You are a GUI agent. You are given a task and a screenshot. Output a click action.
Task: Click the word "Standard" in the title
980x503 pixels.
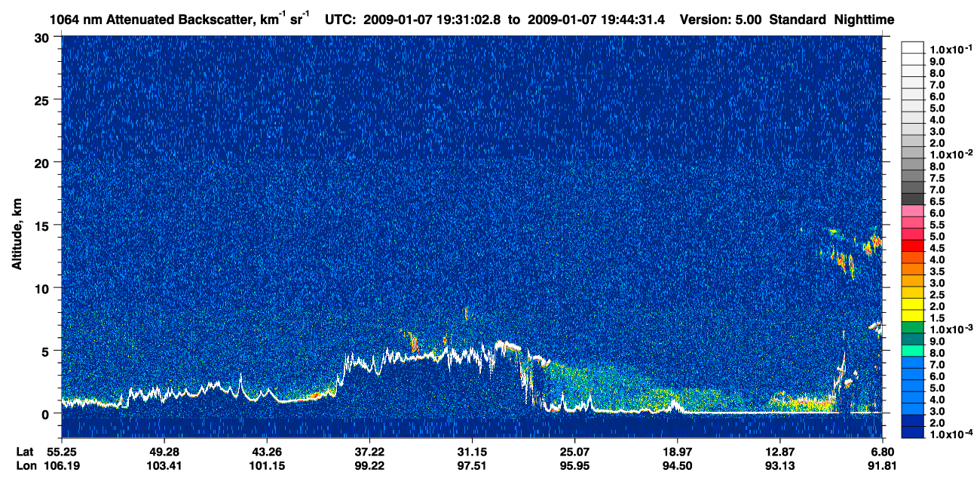point(798,19)
